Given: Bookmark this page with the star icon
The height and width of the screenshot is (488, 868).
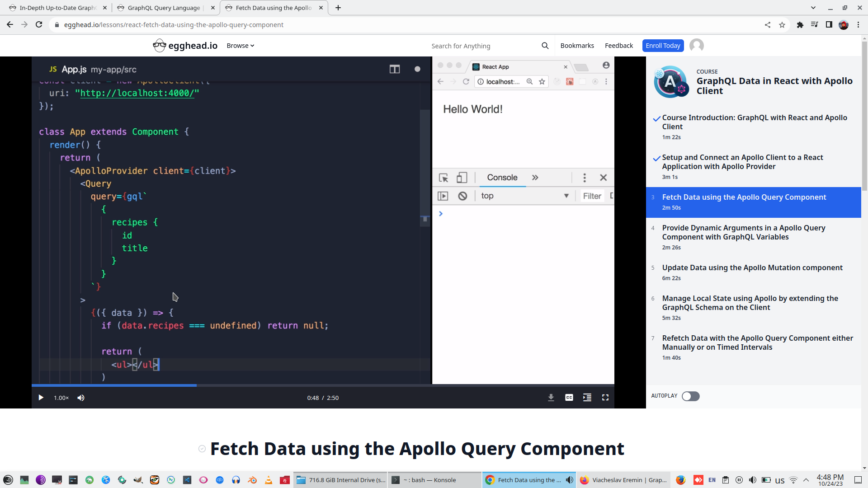Looking at the screenshot, I should [782, 25].
